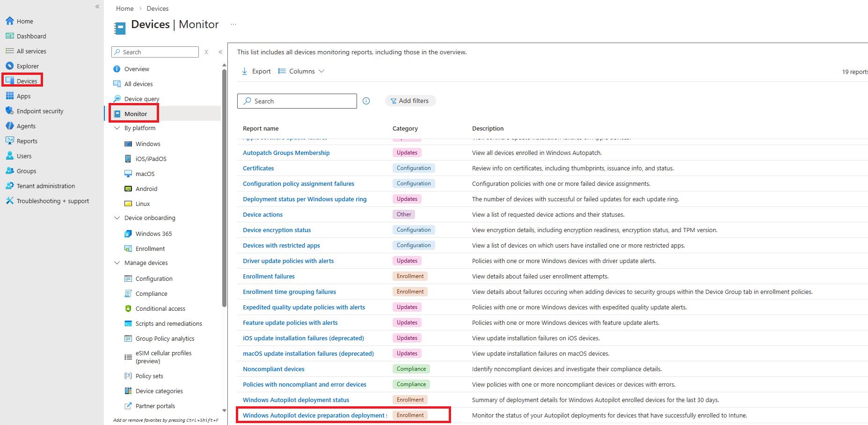Viewport: 868px width, 425px height.
Task: Open the Columns dropdown
Action: tap(301, 71)
